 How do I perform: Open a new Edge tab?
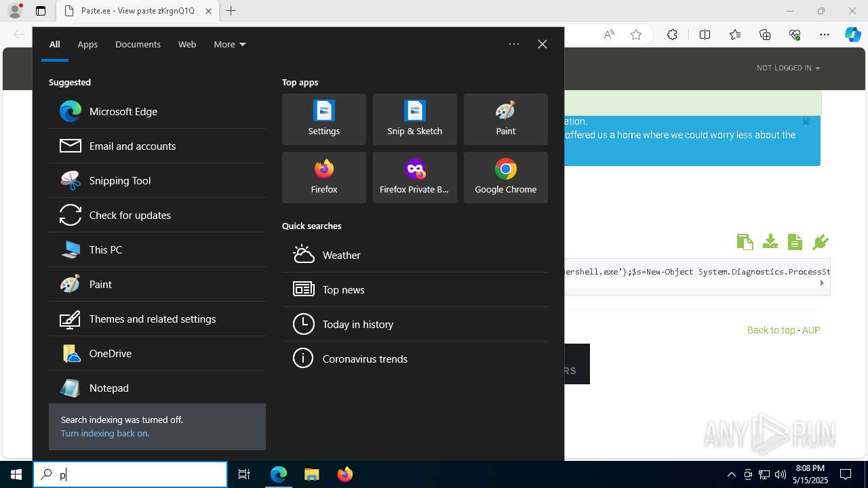coord(231,11)
